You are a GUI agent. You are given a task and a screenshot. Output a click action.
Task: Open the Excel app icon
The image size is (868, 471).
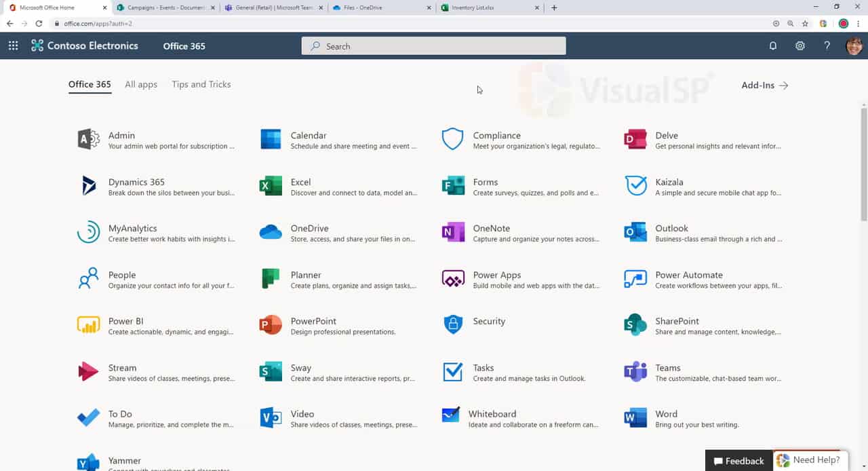click(x=271, y=185)
